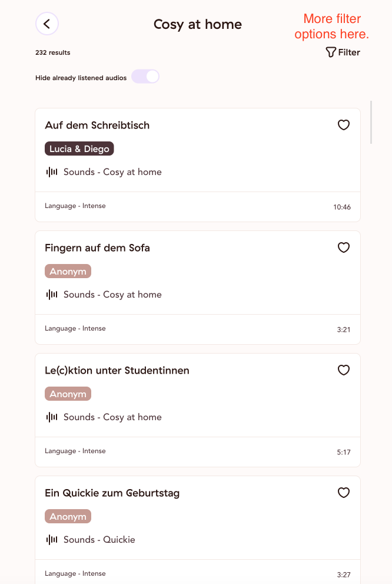Click the Lucia & Diego author tag
Viewport: 392px width, 584px height.
(x=79, y=149)
